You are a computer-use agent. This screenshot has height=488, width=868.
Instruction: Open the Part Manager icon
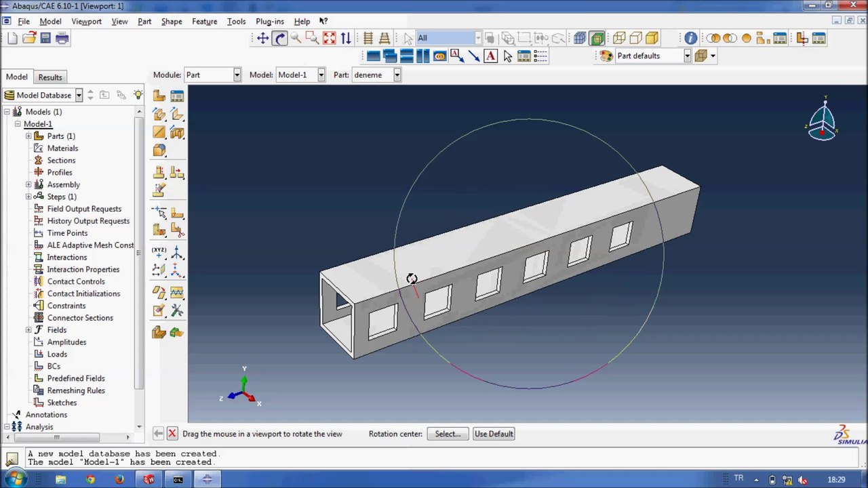[177, 96]
